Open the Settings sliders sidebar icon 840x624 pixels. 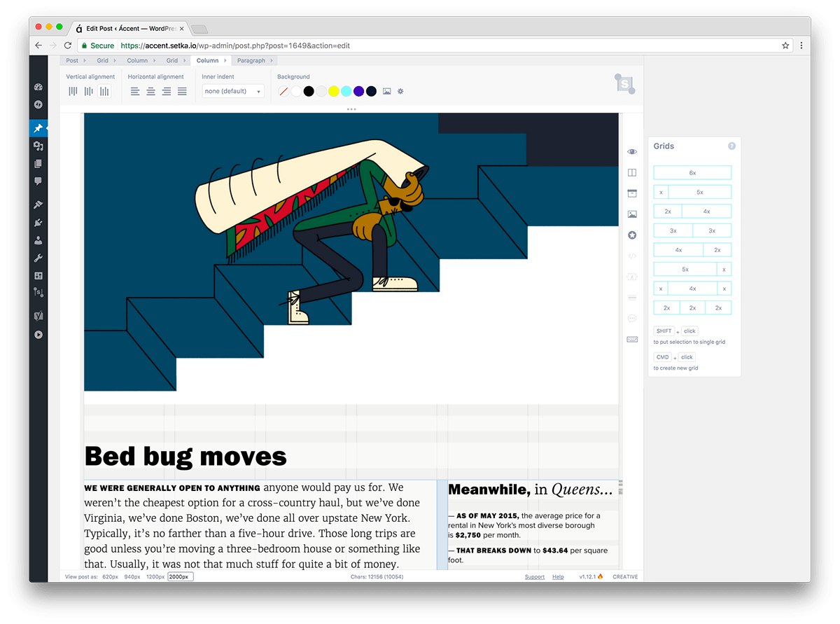click(38, 275)
